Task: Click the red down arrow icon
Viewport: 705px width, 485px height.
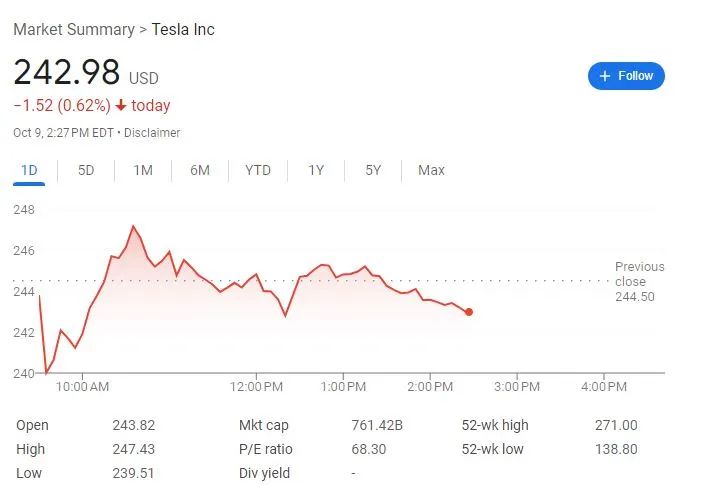Action: pyautogui.click(x=121, y=106)
